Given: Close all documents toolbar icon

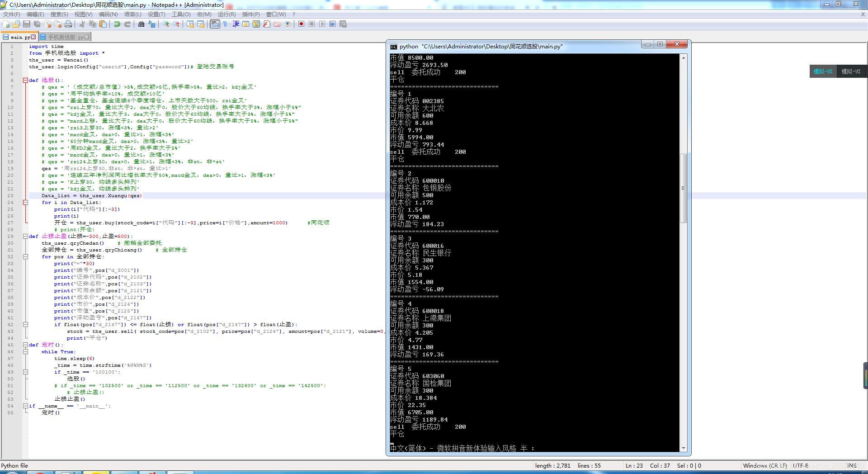Looking at the screenshot, I should point(58,24).
